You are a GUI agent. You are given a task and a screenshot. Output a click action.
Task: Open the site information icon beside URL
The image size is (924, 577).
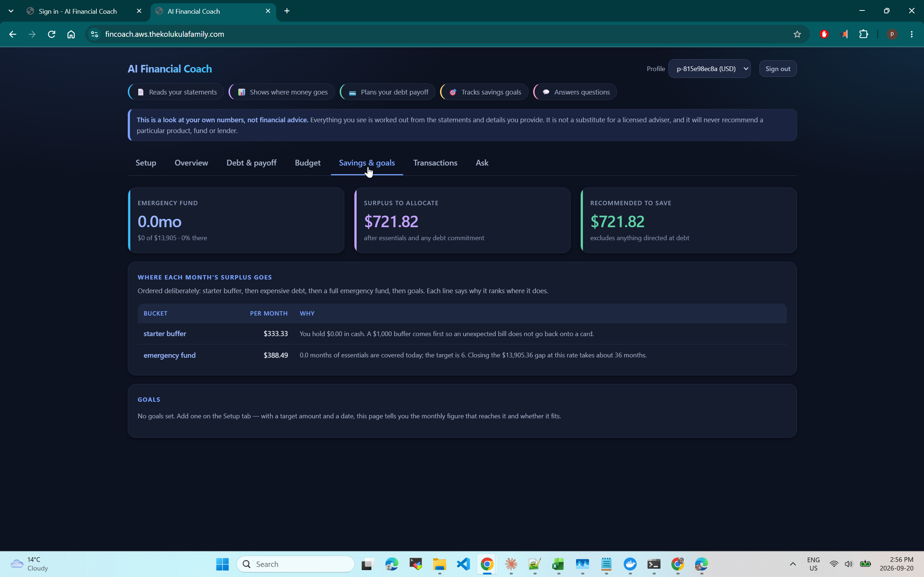[94, 34]
